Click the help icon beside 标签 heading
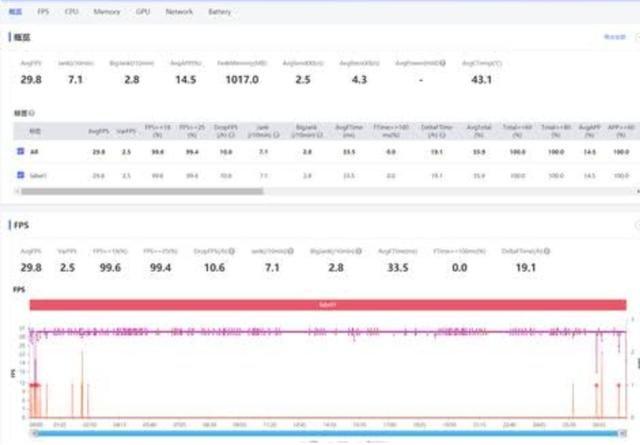The height and width of the screenshot is (445, 640). (x=33, y=113)
